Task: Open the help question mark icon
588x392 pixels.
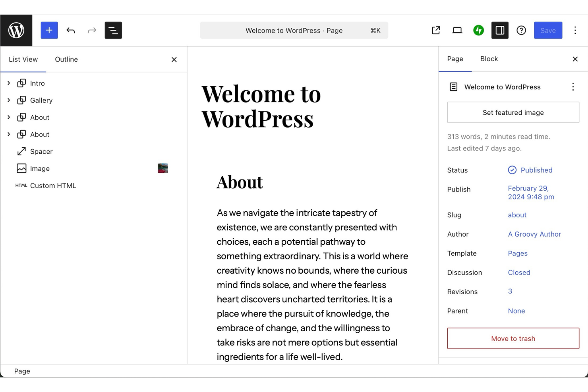Action: pyautogui.click(x=521, y=30)
